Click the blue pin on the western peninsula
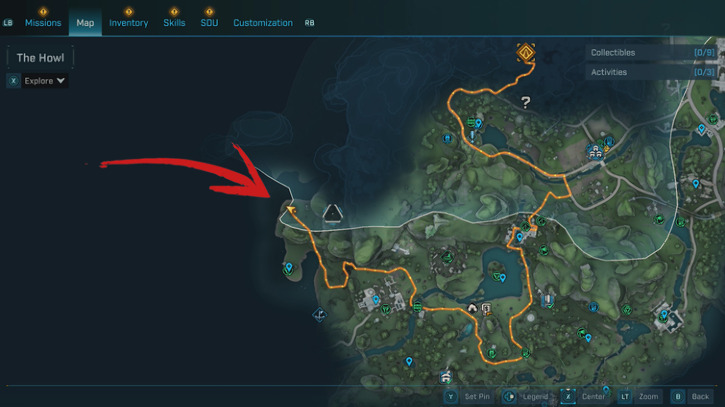725x407 pixels. [x=289, y=267]
